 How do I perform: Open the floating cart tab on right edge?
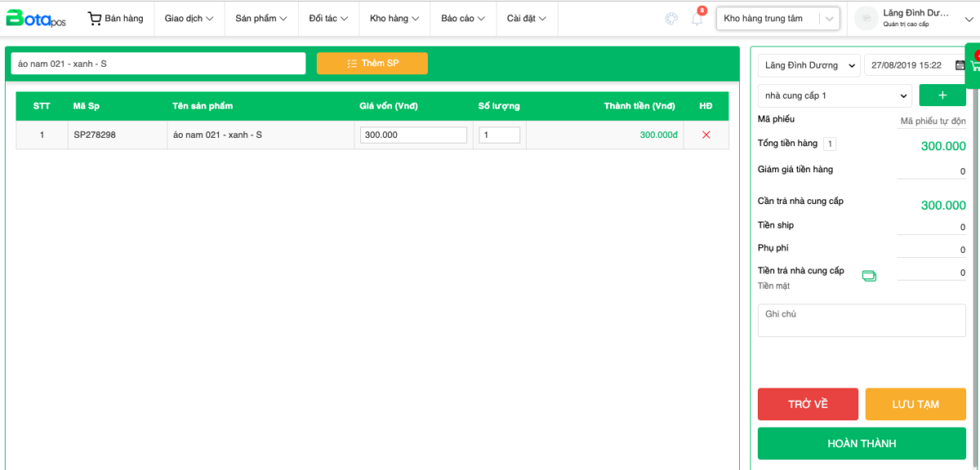tap(973, 64)
